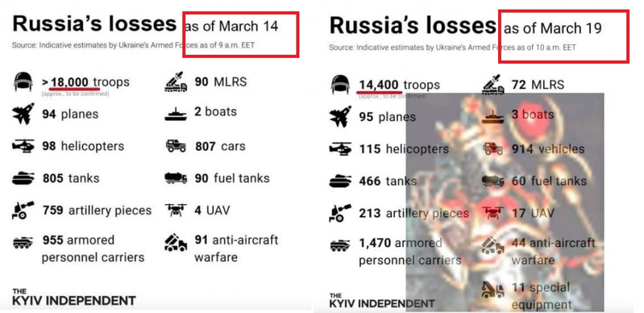The width and height of the screenshot is (644, 313).
Task: Click the MLRS launcher icon beside 90 MLRS
Action: point(176,81)
